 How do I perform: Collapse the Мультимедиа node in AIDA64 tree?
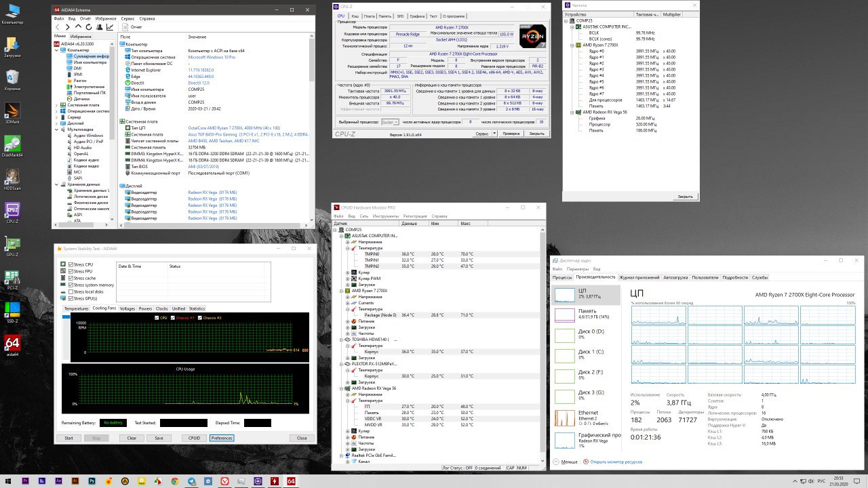[x=56, y=129]
